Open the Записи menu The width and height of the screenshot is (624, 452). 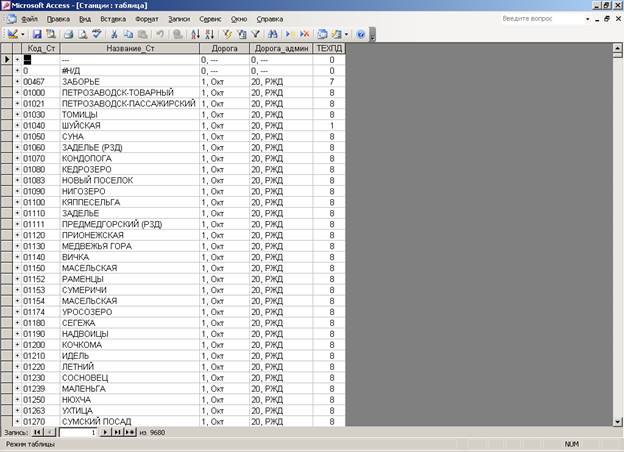coord(179,19)
